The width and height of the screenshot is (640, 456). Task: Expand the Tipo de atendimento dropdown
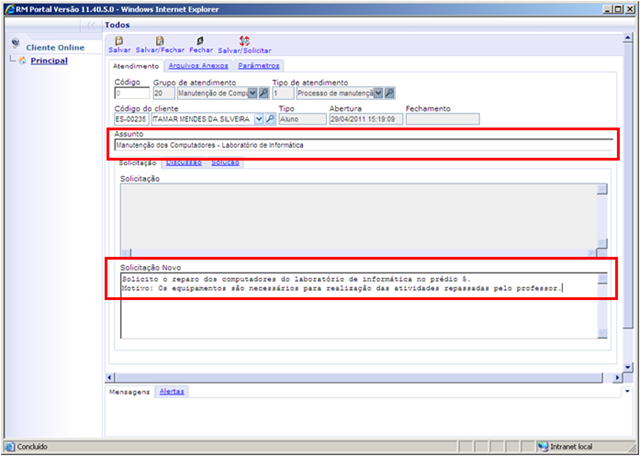pos(378,93)
